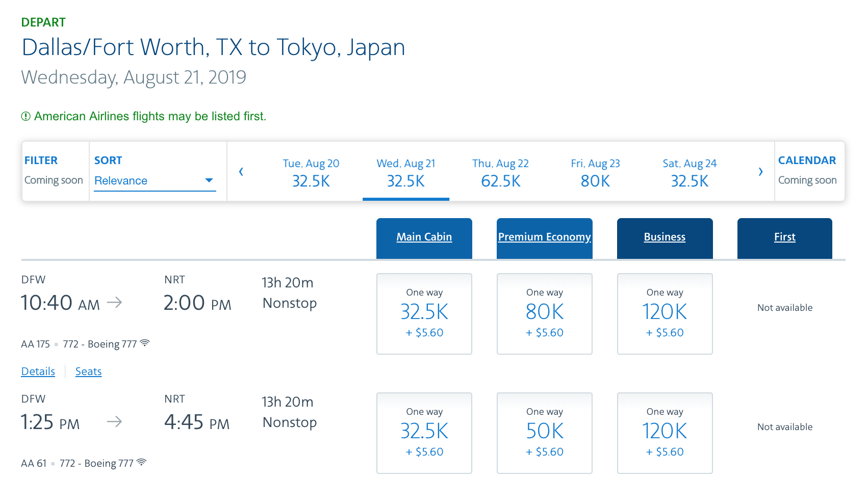
Task: Open the Premium Economy column header
Action: pos(544,237)
